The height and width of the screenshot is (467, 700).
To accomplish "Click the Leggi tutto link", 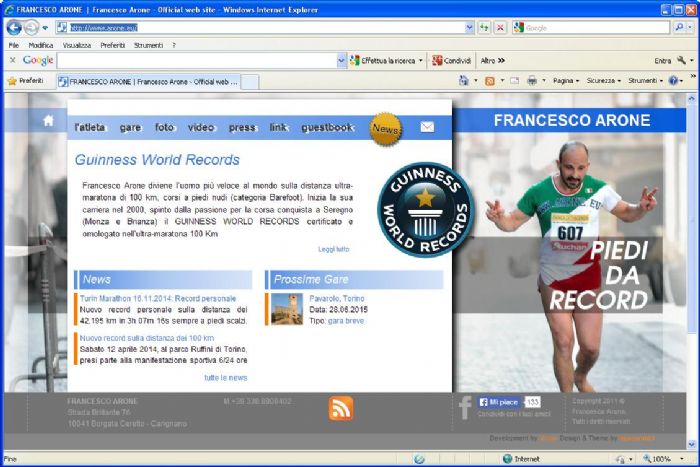I will point(333,249).
